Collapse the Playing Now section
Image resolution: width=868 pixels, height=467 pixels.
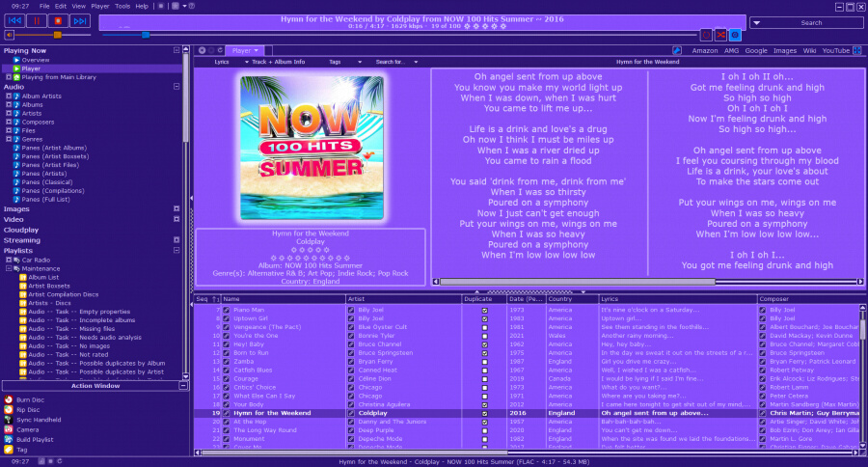tap(176, 50)
